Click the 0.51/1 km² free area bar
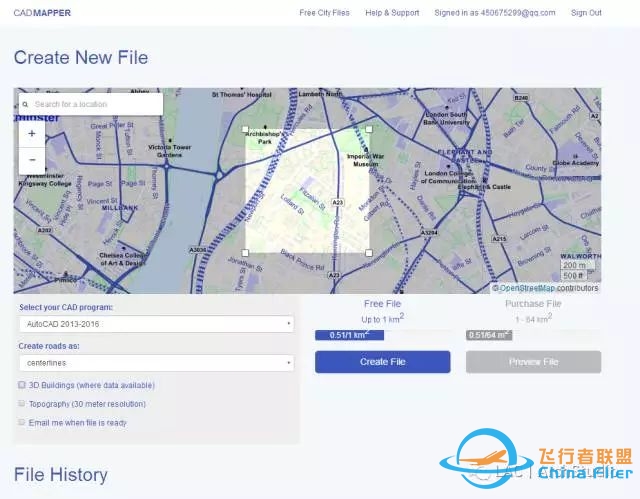This screenshot has width=640, height=499. point(349,335)
